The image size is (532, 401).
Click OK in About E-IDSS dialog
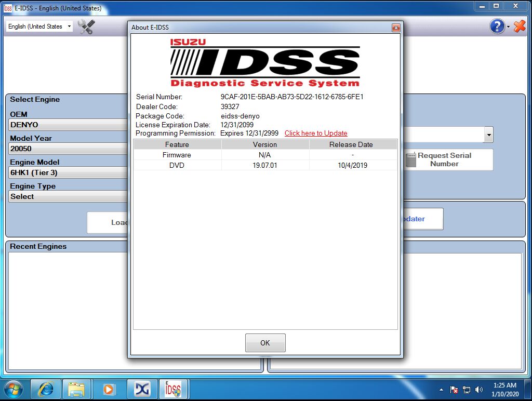click(265, 343)
